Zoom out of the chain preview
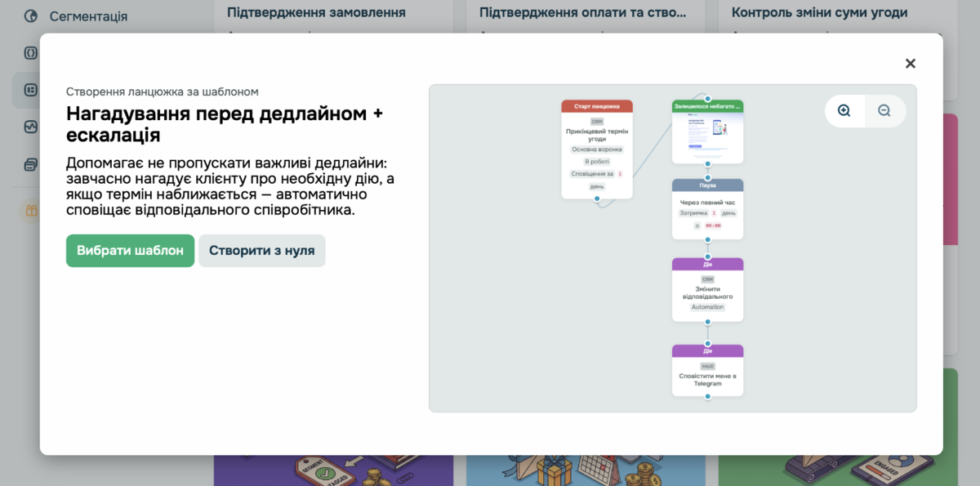 click(x=884, y=111)
